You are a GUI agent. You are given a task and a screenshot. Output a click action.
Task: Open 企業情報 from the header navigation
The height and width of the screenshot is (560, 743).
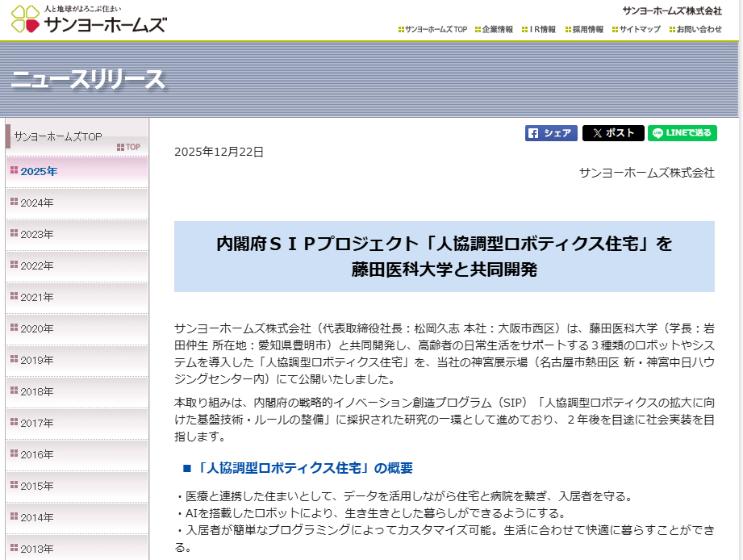[494, 28]
